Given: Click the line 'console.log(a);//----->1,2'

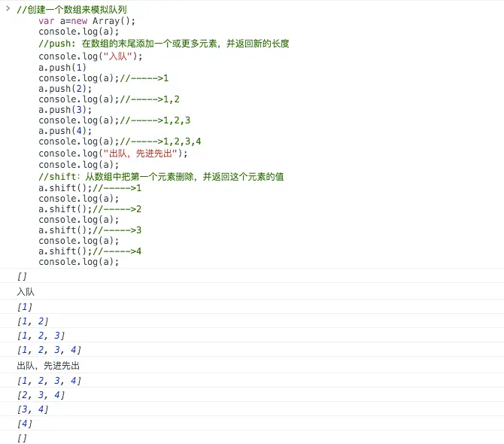Looking at the screenshot, I should 109,99.
